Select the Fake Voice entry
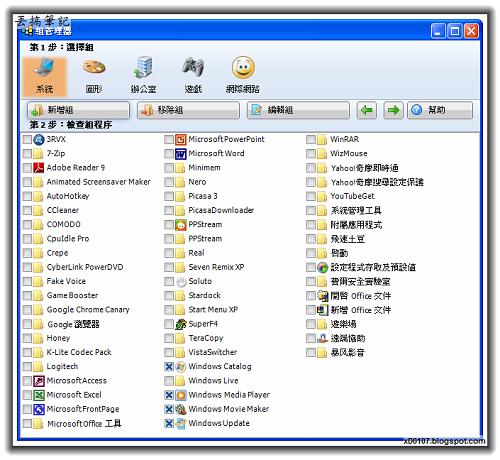This screenshot has width=500, height=460. click(x=66, y=281)
